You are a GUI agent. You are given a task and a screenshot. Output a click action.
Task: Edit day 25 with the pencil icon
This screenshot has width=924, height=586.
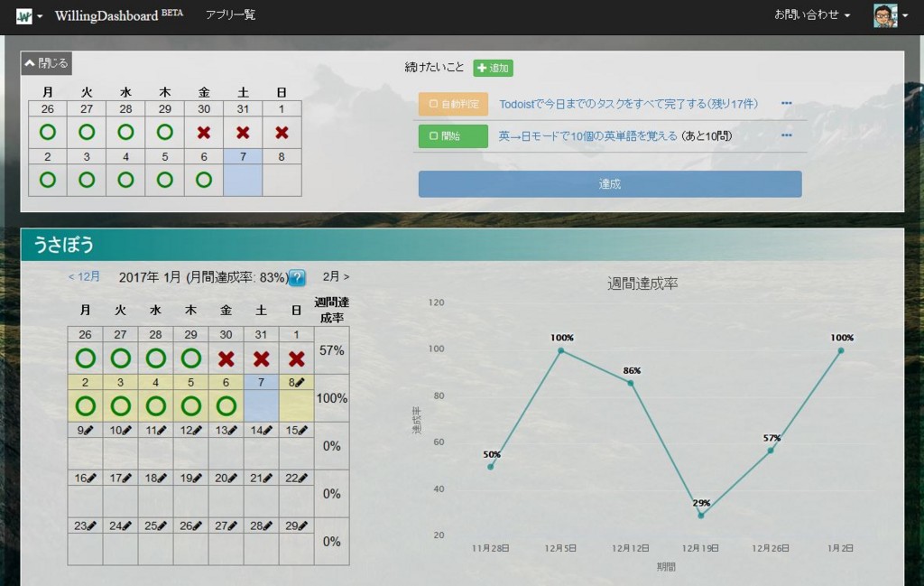pyautogui.click(x=162, y=526)
